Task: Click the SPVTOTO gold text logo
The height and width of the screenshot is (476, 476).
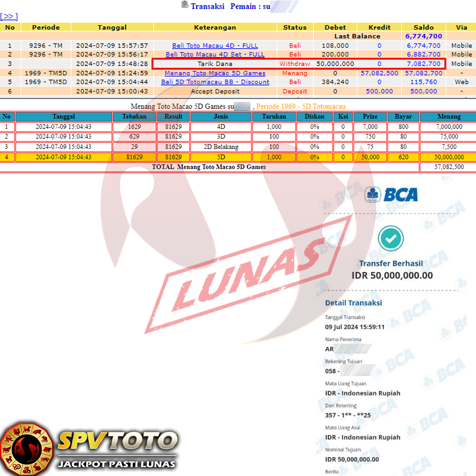Action: (117, 441)
